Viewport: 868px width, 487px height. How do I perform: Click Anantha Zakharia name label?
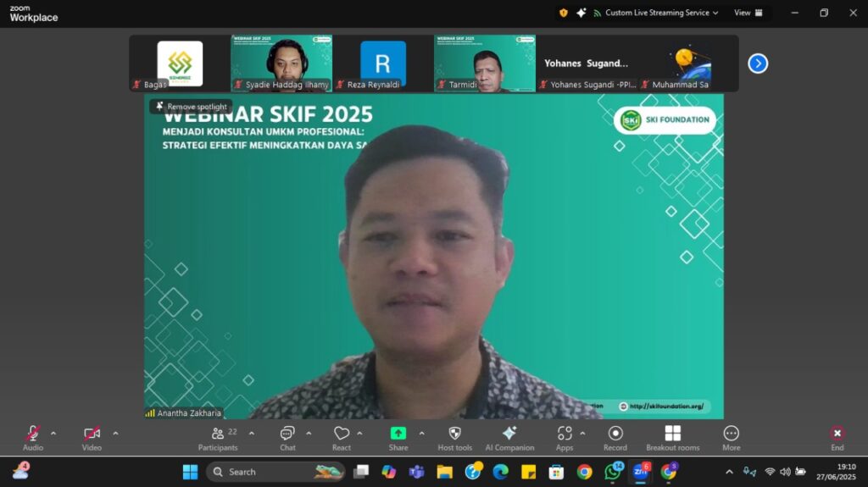pos(189,412)
